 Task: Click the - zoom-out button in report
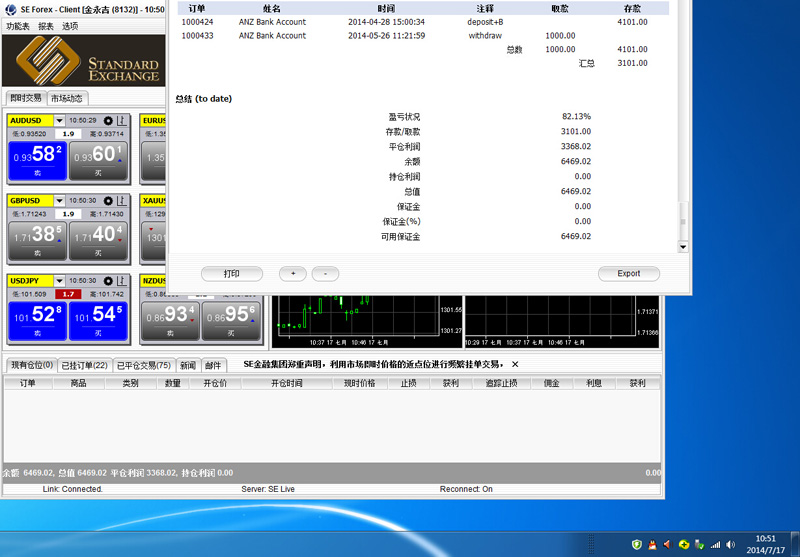tap(326, 274)
